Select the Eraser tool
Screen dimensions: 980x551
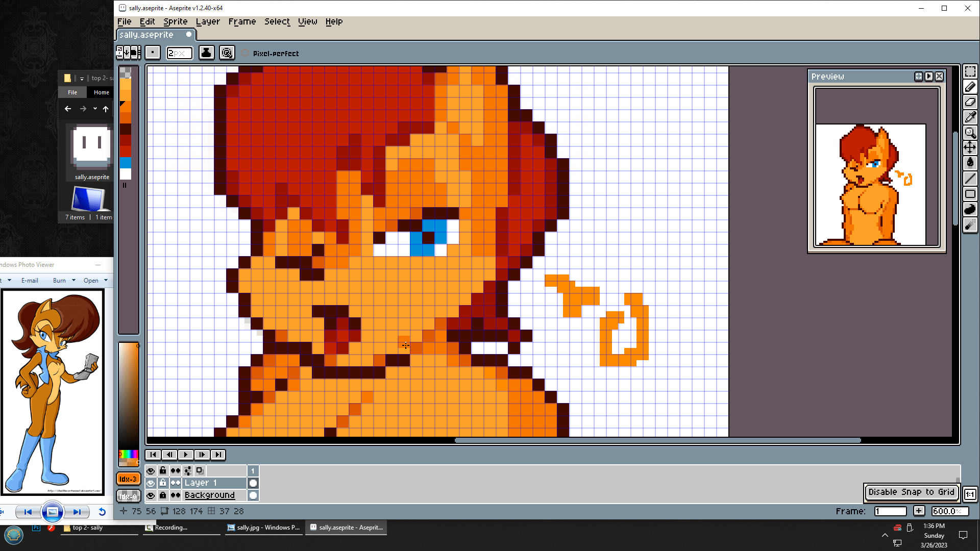tap(970, 102)
